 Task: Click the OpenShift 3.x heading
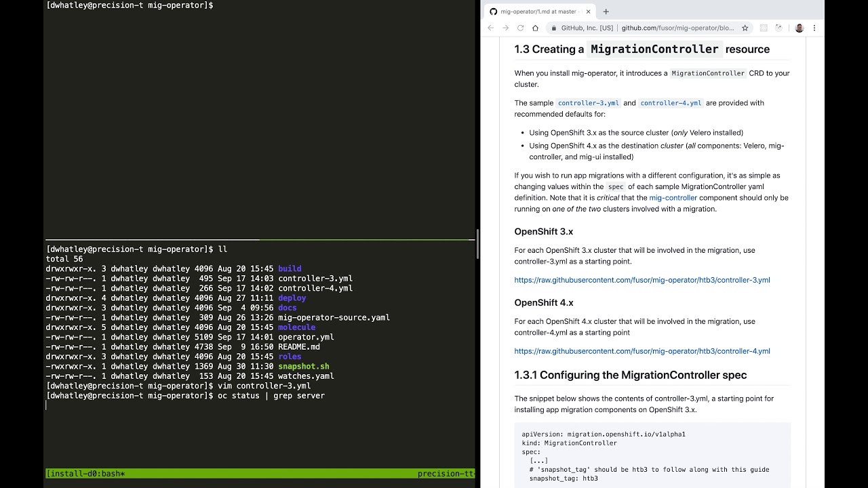pos(543,232)
